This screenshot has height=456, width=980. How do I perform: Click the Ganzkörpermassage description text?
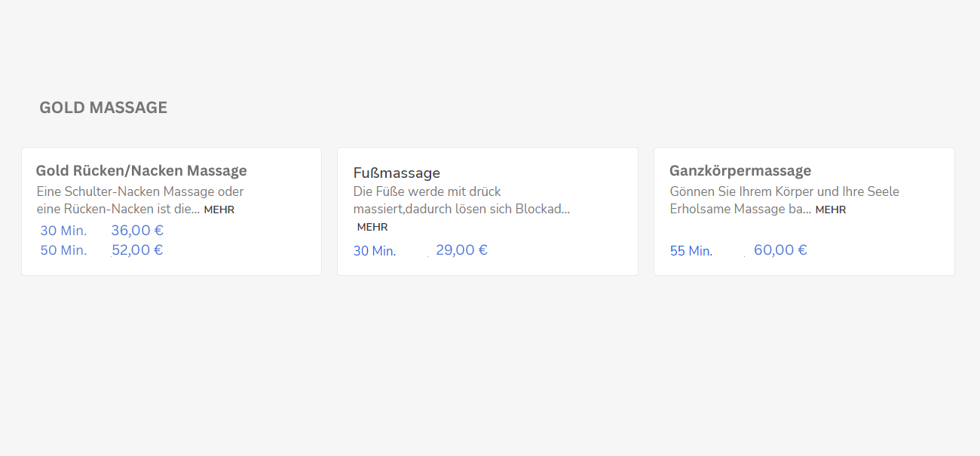(x=784, y=200)
